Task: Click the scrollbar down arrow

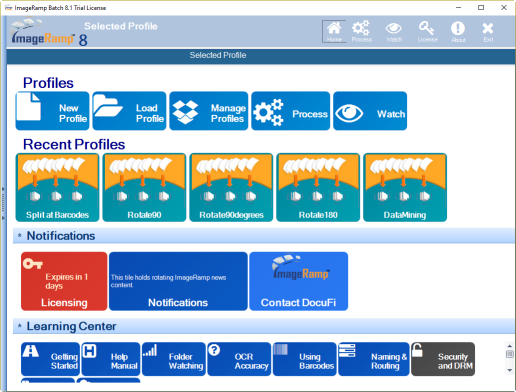Action: 509,370
